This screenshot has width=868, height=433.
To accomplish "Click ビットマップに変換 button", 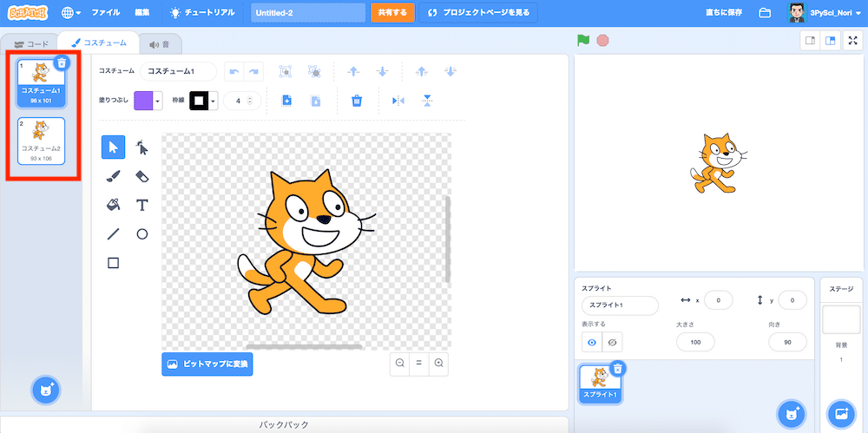I will coord(207,364).
